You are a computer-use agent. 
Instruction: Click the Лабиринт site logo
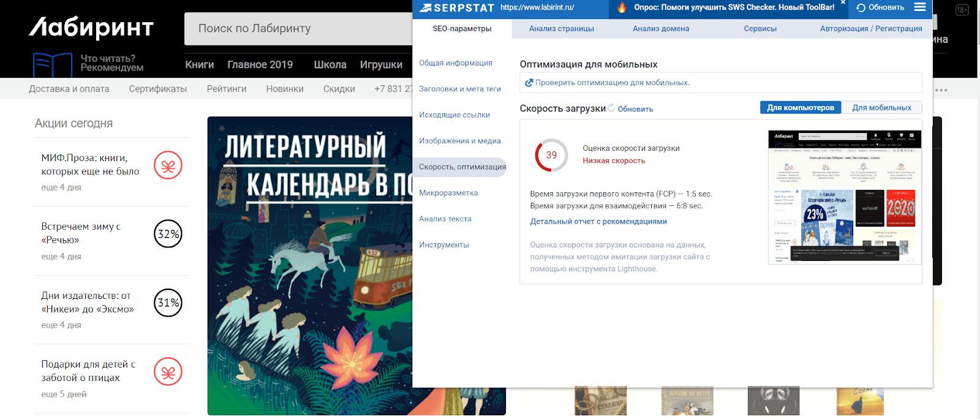(x=91, y=28)
